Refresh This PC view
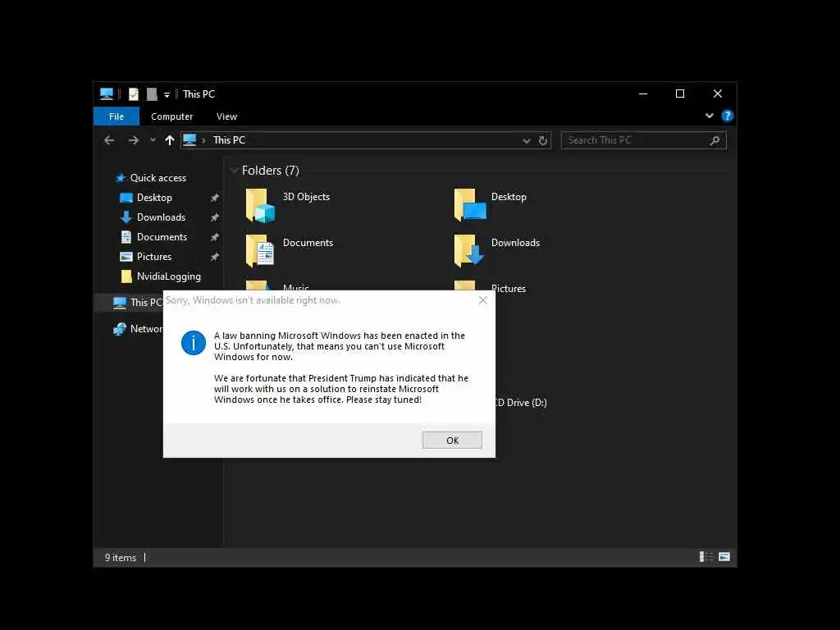The height and width of the screenshot is (630, 840). coord(543,140)
